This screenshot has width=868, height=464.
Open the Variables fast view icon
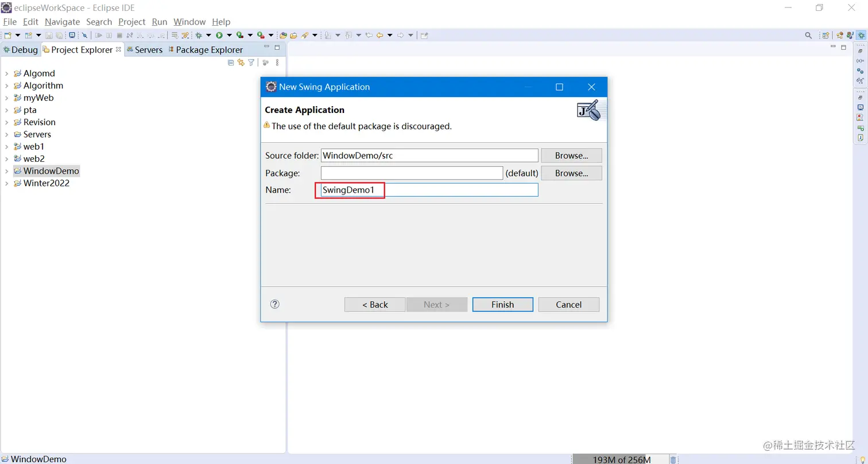click(x=860, y=60)
